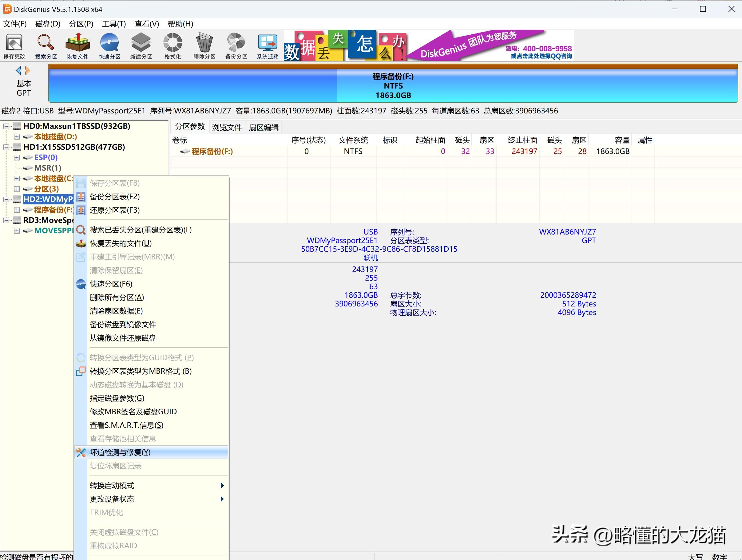
Task: Collapse the HD2:WDMyPassport tree node
Action: tap(6, 199)
